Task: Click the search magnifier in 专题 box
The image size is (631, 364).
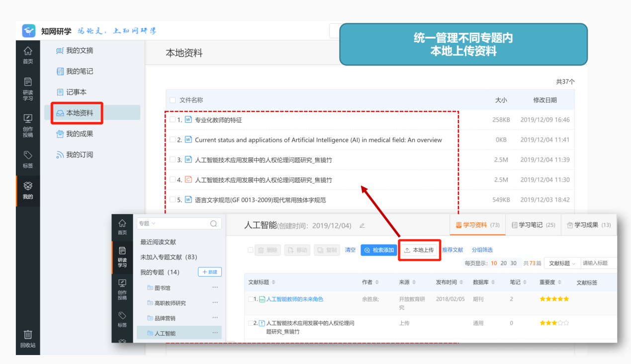Action: pyautogui.click(x=213, y=223)
